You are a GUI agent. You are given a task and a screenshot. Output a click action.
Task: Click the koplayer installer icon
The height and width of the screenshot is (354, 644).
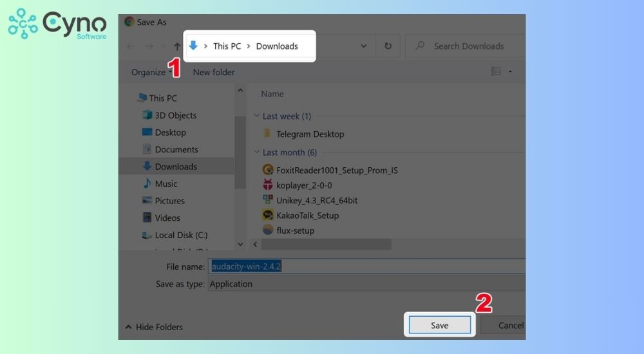tap(268, 184)
